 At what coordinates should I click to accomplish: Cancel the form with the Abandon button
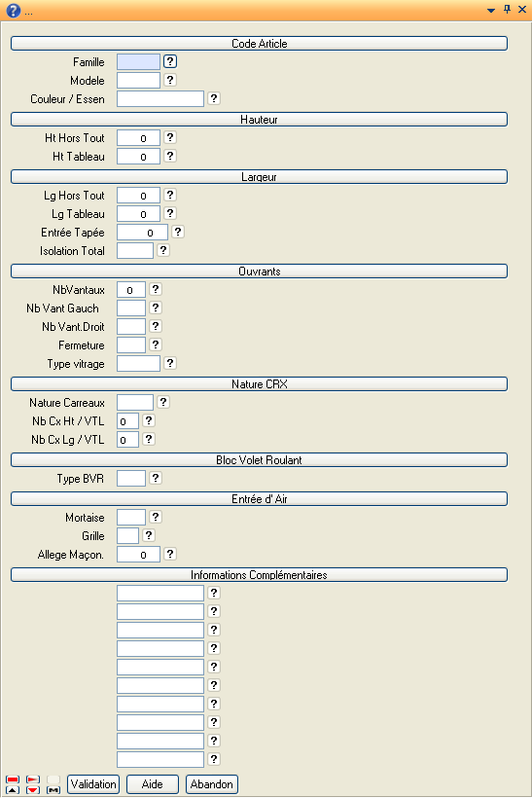tap(212, 784)
